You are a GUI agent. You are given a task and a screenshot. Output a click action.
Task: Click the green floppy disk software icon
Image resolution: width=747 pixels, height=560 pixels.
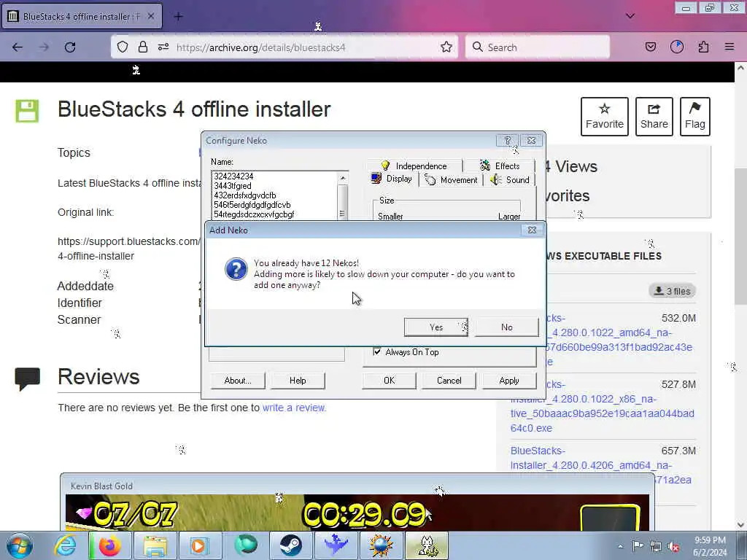coord(27,111)
